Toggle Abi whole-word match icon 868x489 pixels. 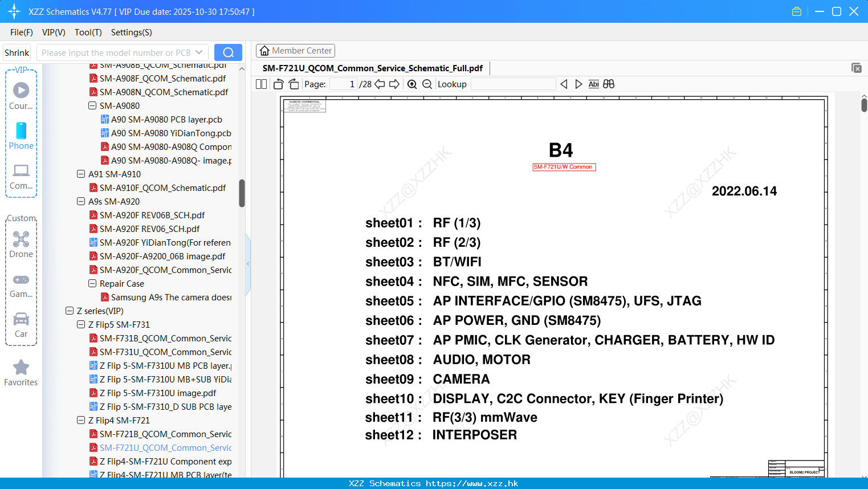coord(593,84)
